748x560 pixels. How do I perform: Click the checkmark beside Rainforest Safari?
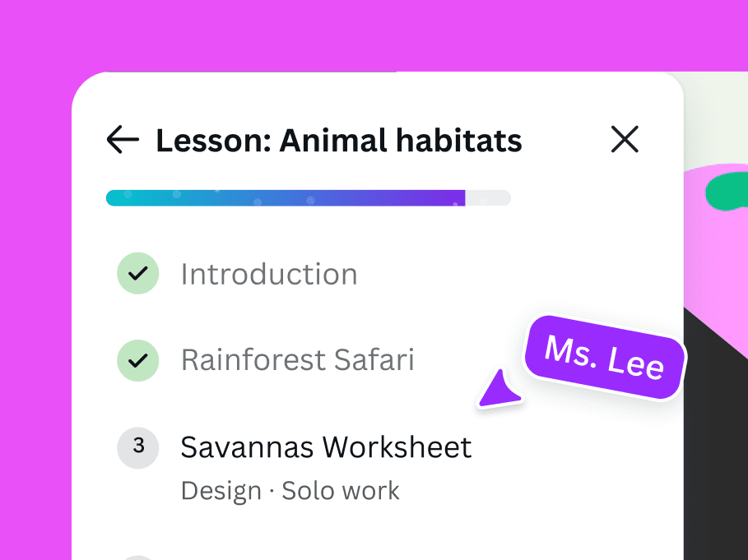click(137, 360)
